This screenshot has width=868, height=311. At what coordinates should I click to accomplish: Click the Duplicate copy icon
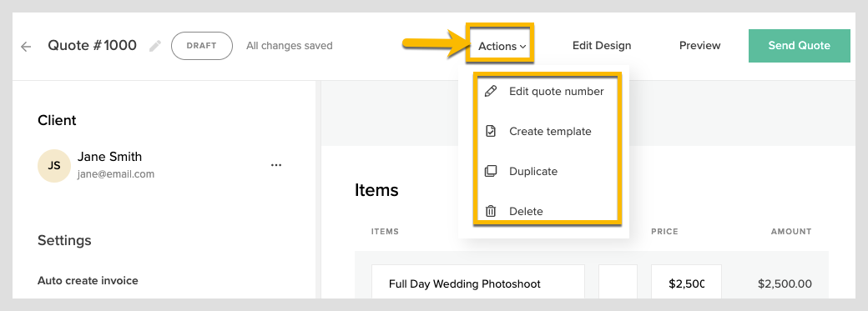tap(491, 171)
